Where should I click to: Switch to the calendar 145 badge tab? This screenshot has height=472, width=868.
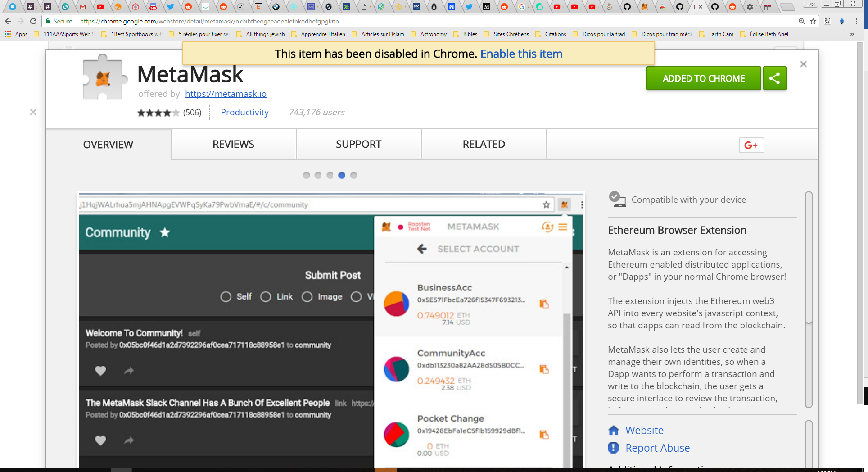(153, 6)
